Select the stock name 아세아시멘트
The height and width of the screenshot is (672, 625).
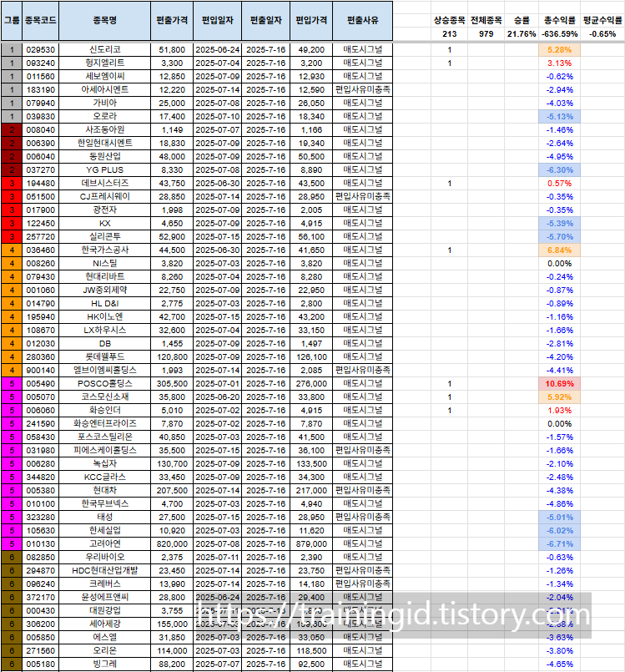[105, 89]
